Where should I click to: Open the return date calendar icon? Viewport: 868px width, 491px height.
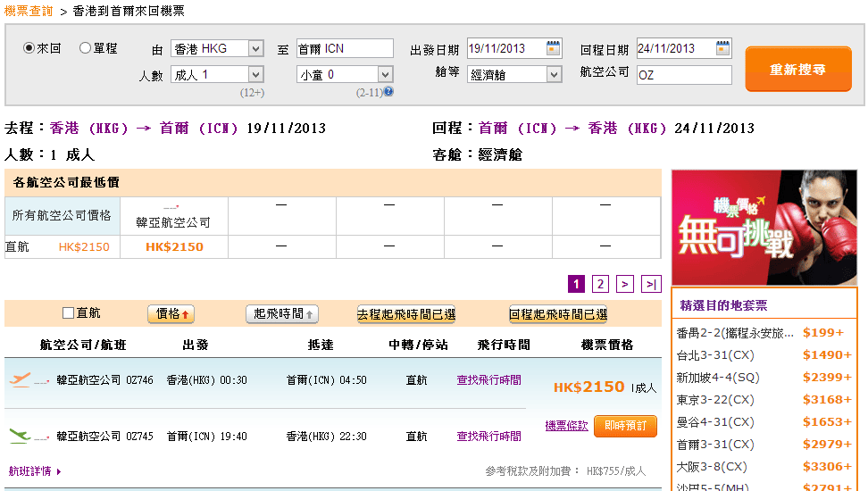coord(722,47)
